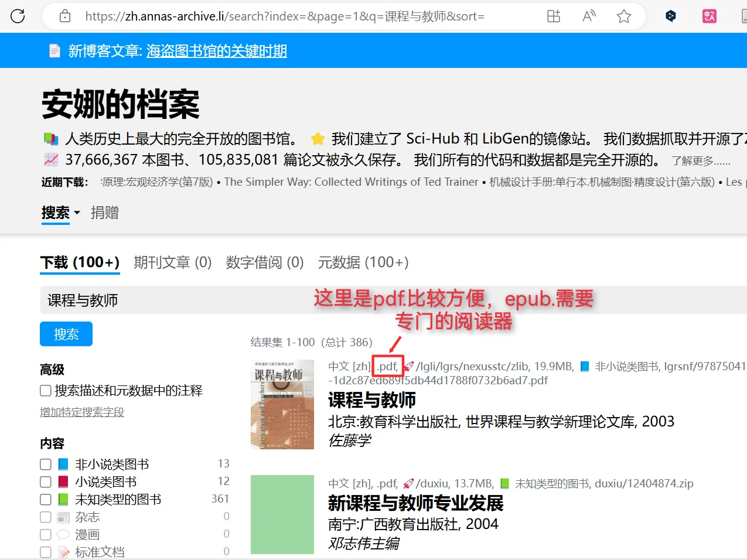Click the 内容 section heading
Screen dimensions: 747x560
[x=52, y=443]
